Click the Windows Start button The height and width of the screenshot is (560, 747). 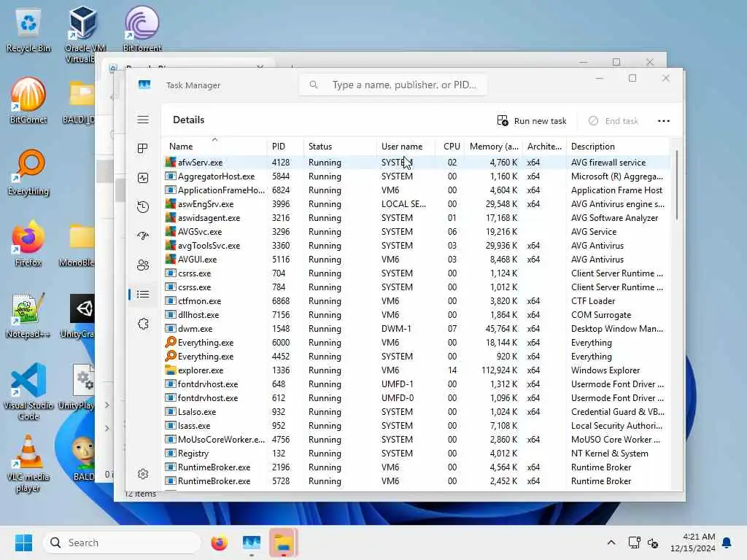23,542
